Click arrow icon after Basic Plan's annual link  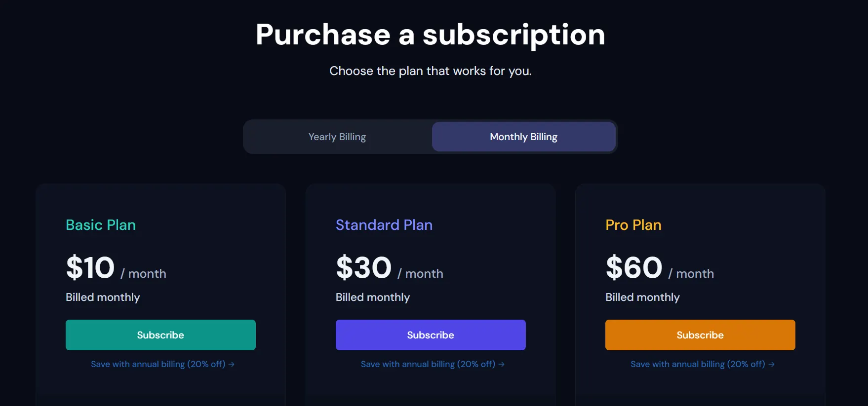[x=232, y=365]
